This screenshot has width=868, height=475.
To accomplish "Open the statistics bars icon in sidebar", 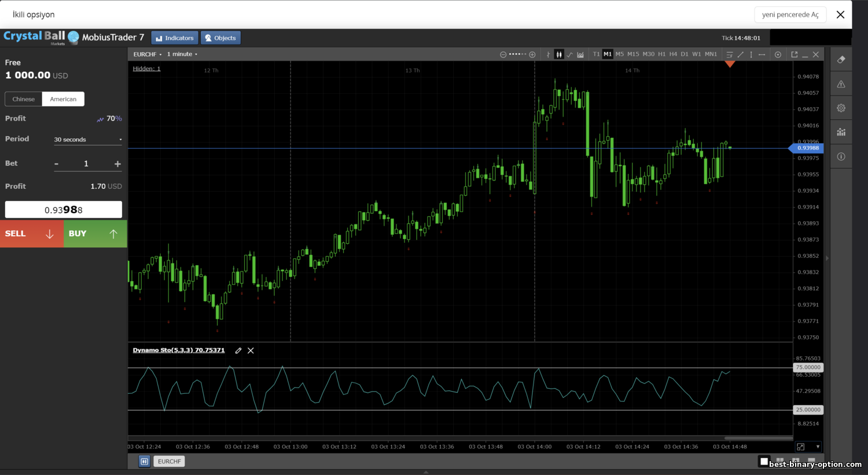I will (x=841, y=132).
